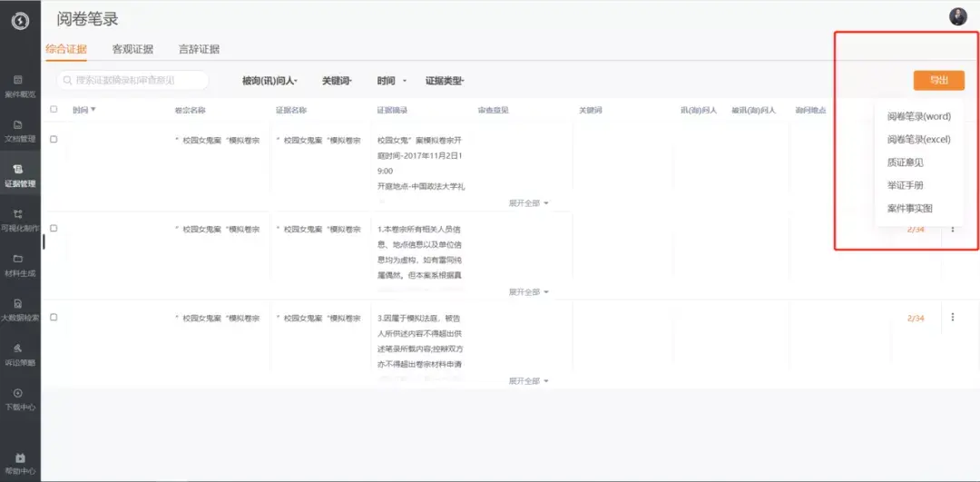Open 诉讼策略 in the sidebar
980x482 pixels.
[x=20, y=355]
